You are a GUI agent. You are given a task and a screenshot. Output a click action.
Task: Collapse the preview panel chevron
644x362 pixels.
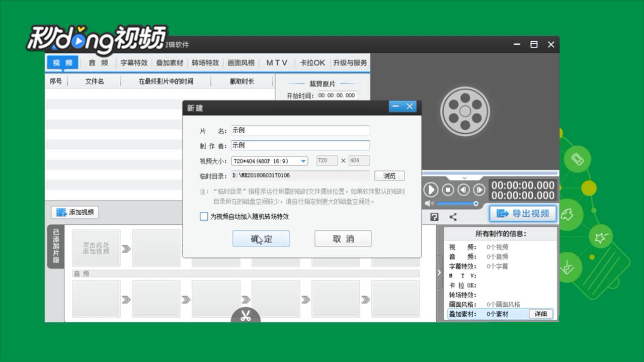click(464, 177)
